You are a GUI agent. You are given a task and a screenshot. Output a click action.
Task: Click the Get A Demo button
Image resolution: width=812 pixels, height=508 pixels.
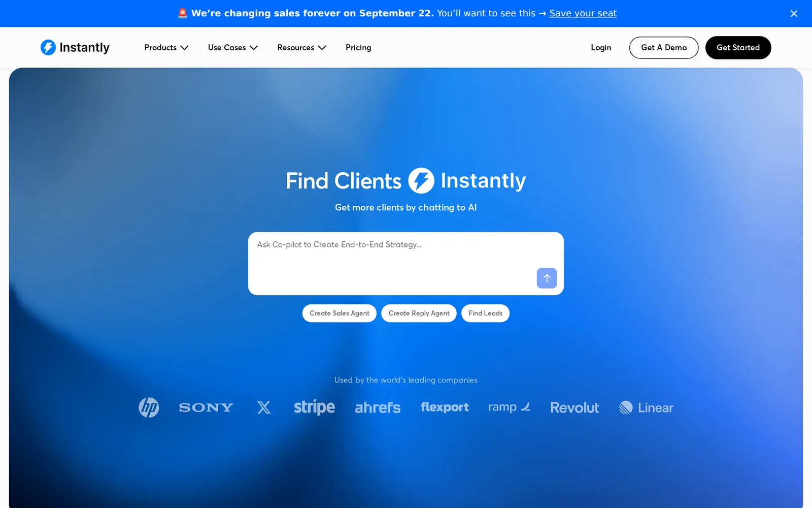click(x=664, y=48)
